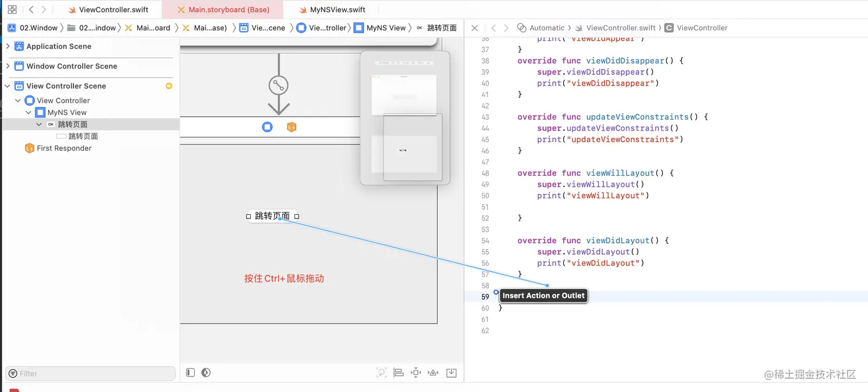Click the 跳转页面 button breadcrumb at path end

436,28
